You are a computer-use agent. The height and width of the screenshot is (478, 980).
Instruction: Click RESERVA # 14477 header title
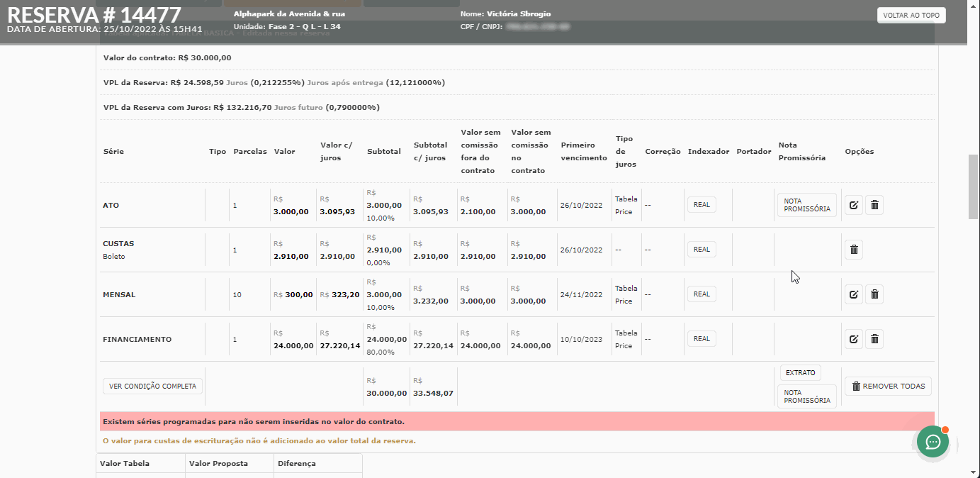pos(94,14)
